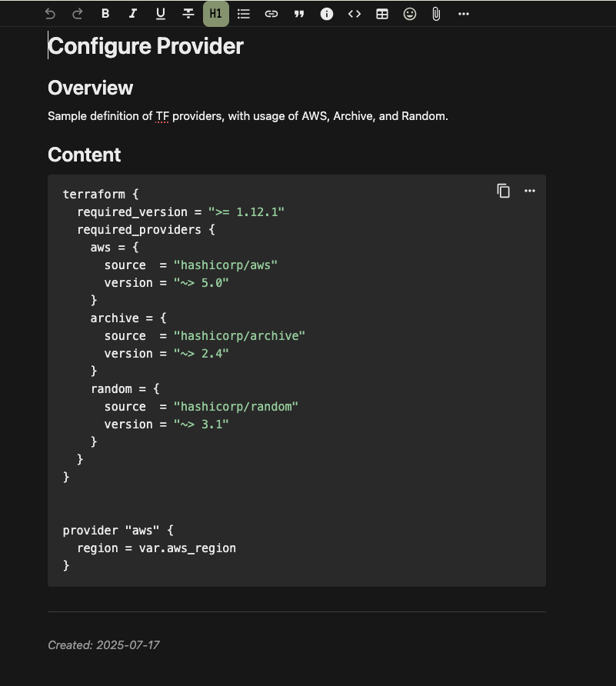Click the "~> 3.1" version string
This screenshot has width=616, height=686.
201,425
